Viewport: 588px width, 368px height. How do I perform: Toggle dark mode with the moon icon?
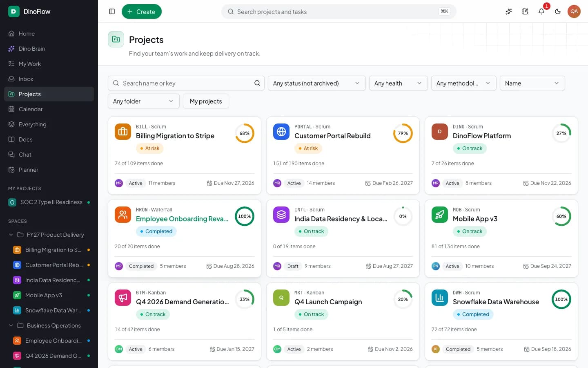point(558,11)
